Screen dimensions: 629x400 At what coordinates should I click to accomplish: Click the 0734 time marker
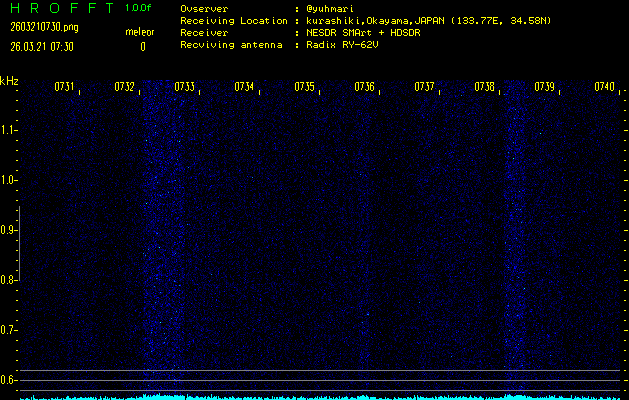(x=244, y=87)
